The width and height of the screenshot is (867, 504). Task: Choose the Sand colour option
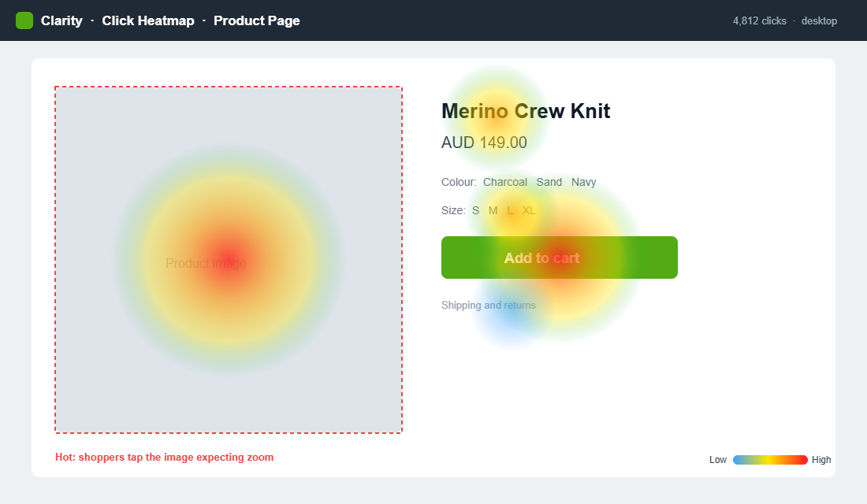pyautogui.click(x=549, y=182)
